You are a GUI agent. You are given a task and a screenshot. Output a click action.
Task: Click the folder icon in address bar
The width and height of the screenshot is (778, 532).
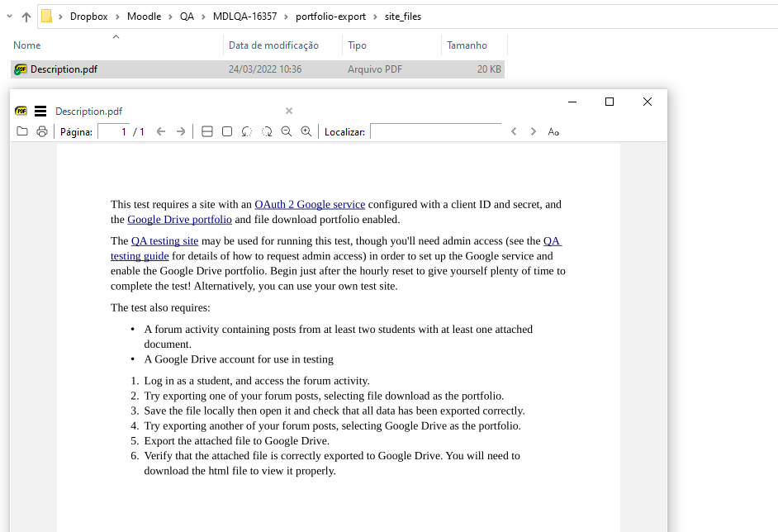pos(46,17)
